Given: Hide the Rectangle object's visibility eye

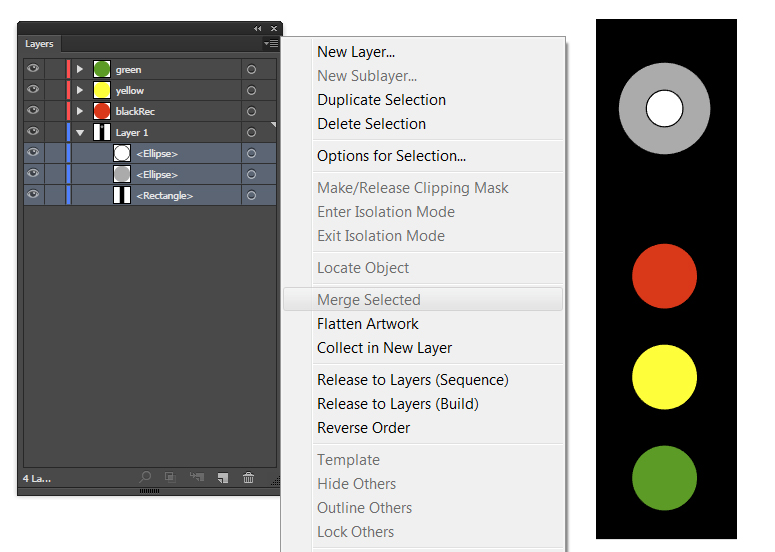Looking at the screenshot, I should (33, 195).
